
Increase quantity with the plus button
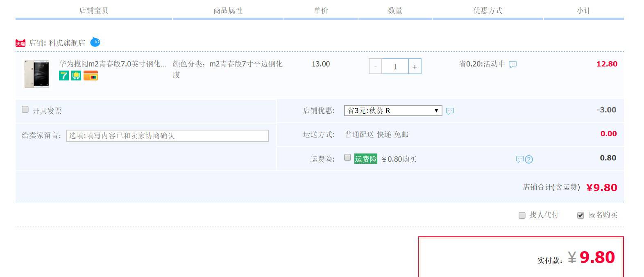tap(415, 66)
